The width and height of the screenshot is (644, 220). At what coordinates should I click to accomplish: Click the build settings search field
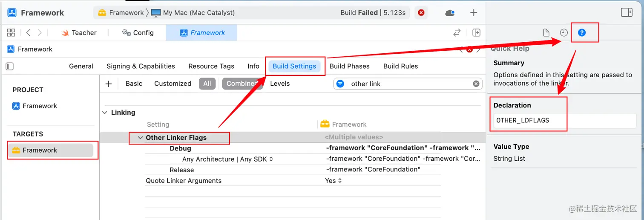tap(405, 84)
